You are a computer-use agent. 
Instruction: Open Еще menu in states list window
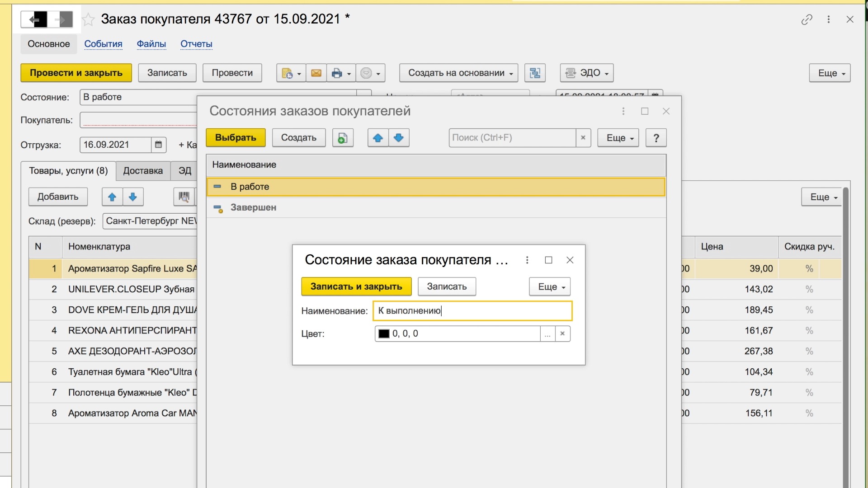[x=618, y=138]
